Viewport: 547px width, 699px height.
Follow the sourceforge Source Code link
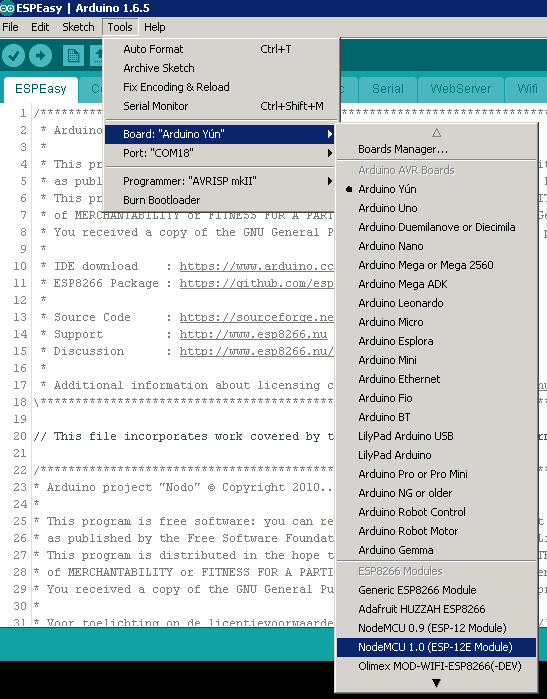click(x=256, y=317)
